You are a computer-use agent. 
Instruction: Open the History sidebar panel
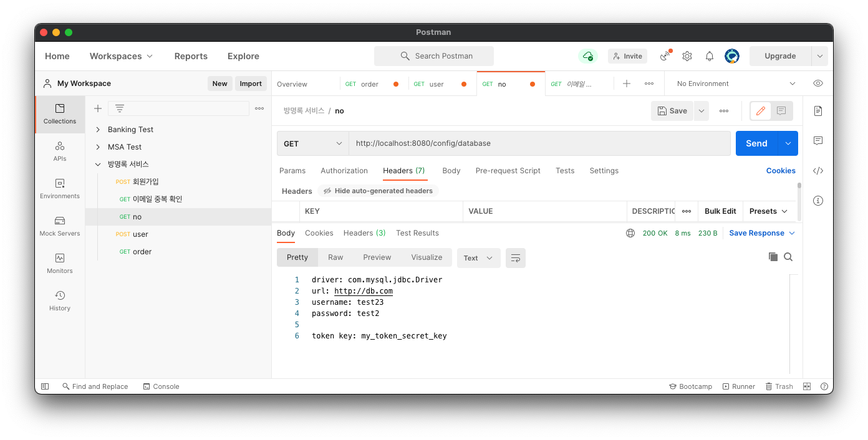point(60,301)
